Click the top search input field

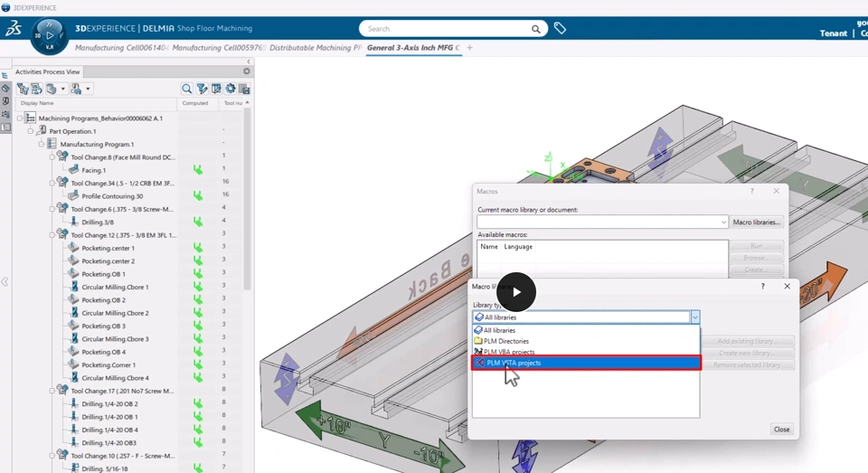[448, 29]
